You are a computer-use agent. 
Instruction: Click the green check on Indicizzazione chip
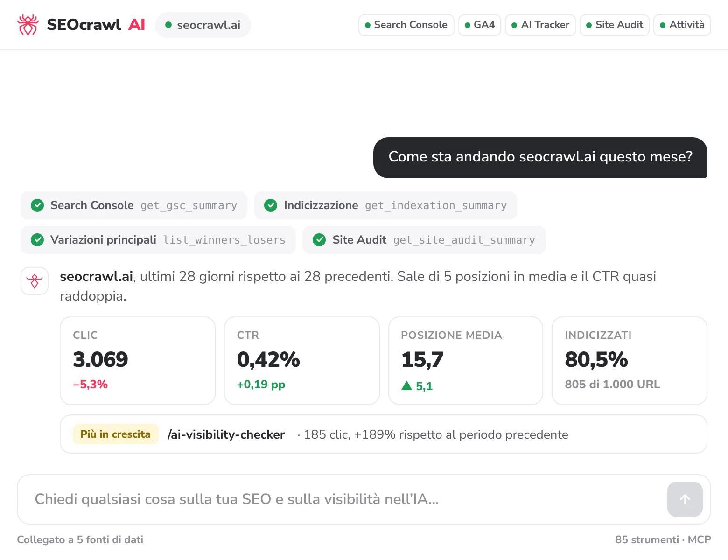pyautogui.click(x=271, y=205)
